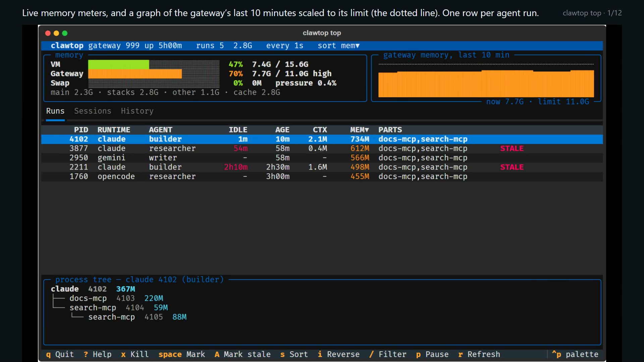This screenshot has height=362, width=644.
Task: Click the p Pause shortcut
Action: click(432, 354)
